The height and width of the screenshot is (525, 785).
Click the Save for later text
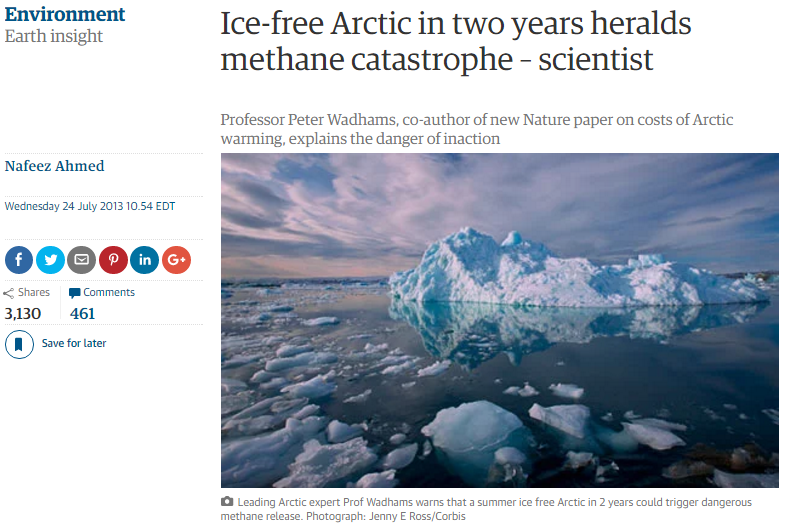coord(74,343)
